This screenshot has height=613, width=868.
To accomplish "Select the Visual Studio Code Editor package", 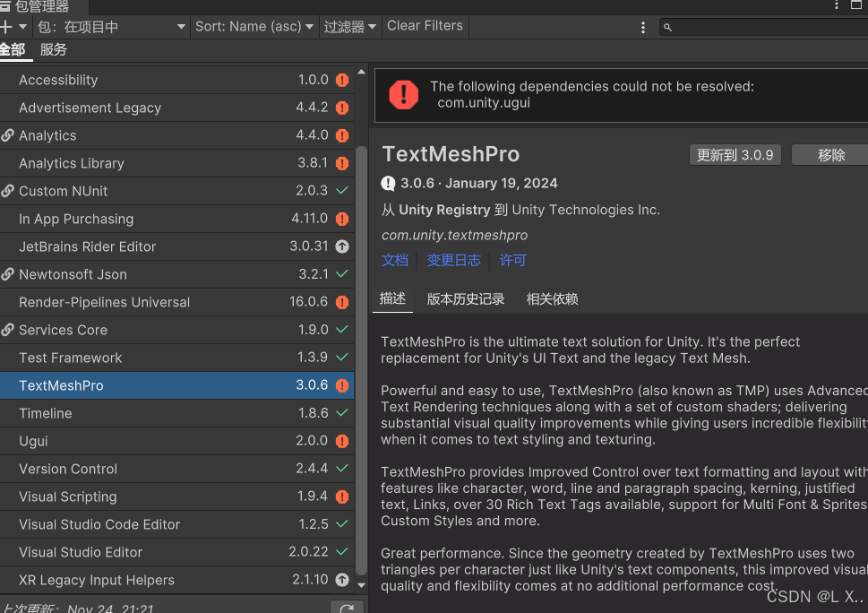I will pos(176,524).
